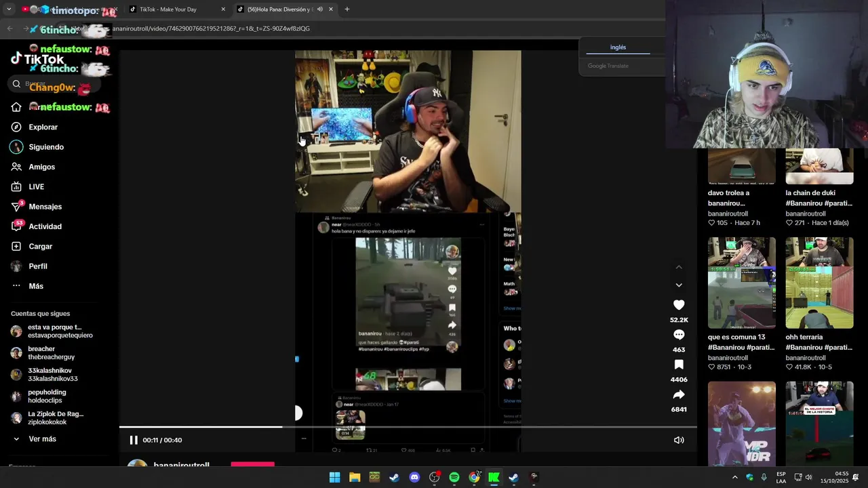Mute video with speaker icon

pos(679,440)
